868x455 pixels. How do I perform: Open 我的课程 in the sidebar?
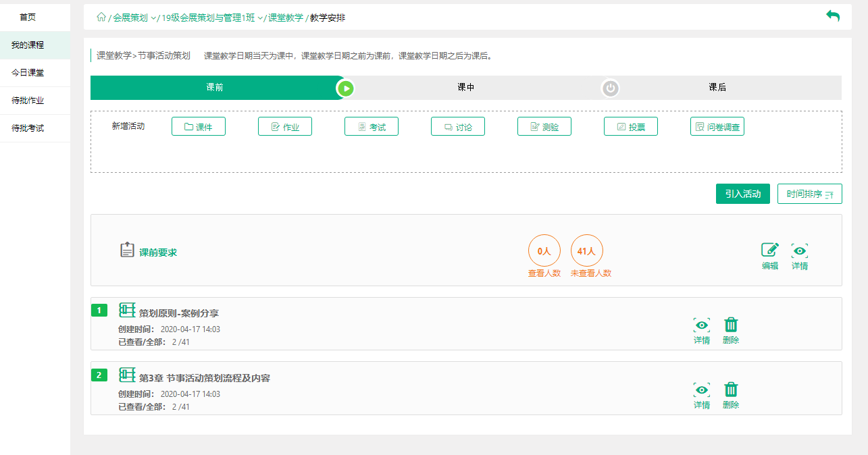28,45
